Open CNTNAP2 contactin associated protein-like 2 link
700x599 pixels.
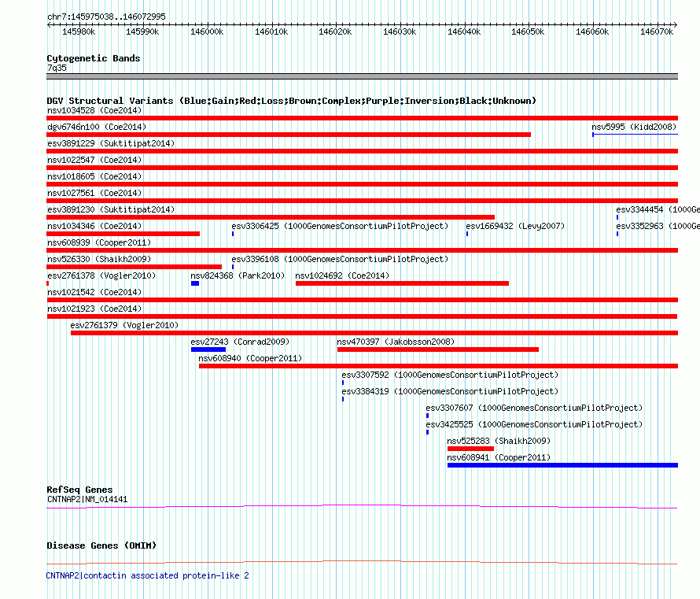coord(147,575)
